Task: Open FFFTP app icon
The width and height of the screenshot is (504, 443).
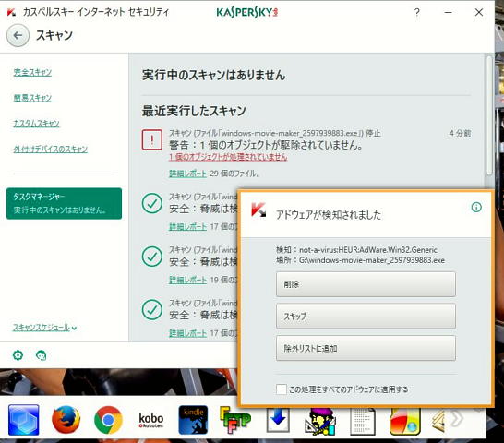Action: point(235,420)
